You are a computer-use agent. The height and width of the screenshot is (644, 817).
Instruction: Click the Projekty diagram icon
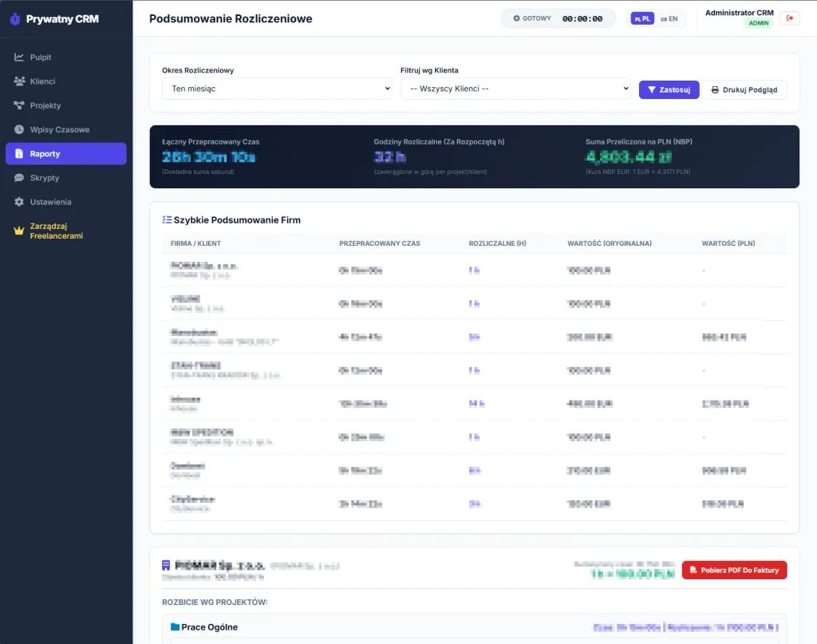point(19,105)
